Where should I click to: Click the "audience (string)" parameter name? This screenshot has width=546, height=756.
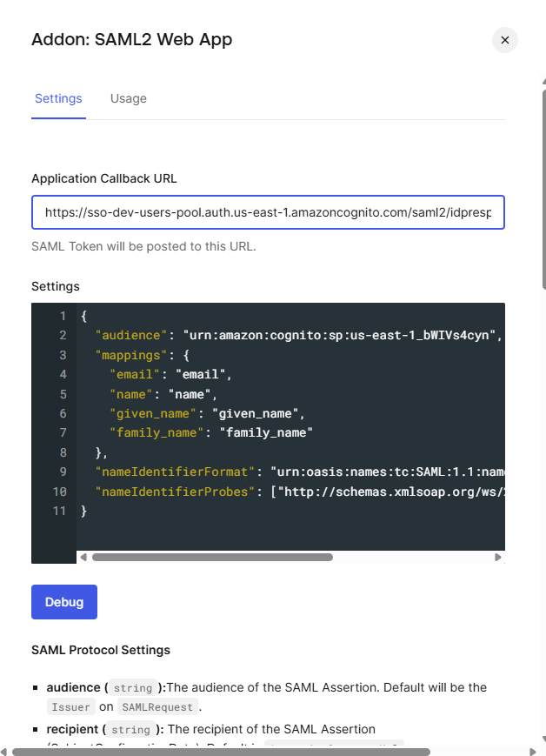point(106,687)
